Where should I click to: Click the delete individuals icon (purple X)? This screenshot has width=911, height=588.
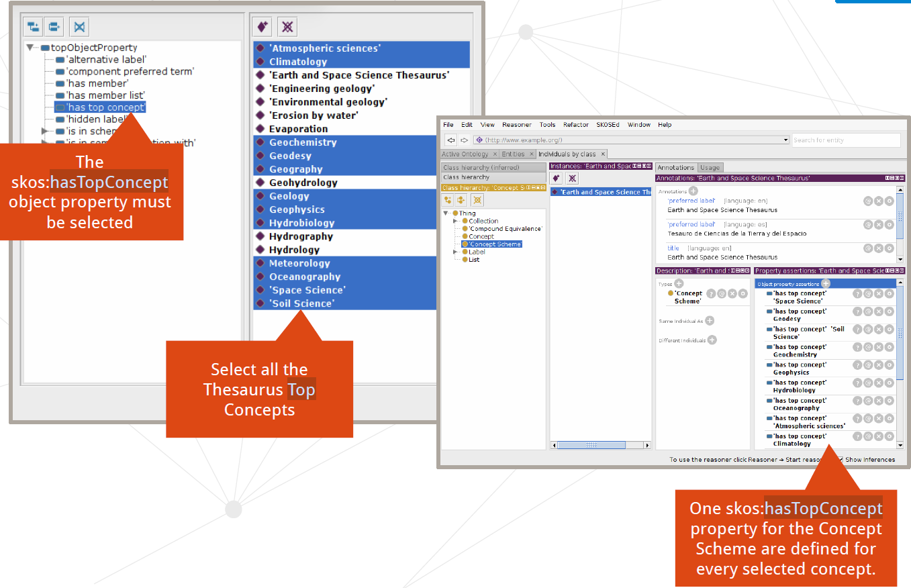[x=287, y=26]
